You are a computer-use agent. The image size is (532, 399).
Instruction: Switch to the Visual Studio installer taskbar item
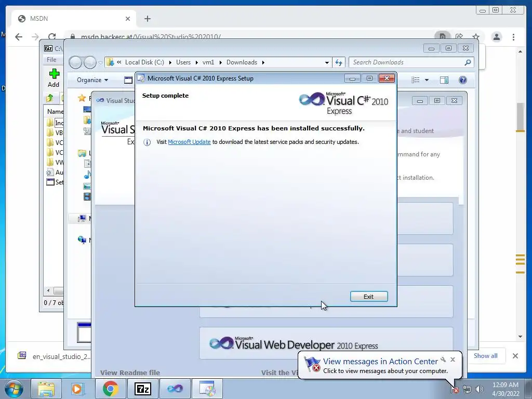pos(175,389)
